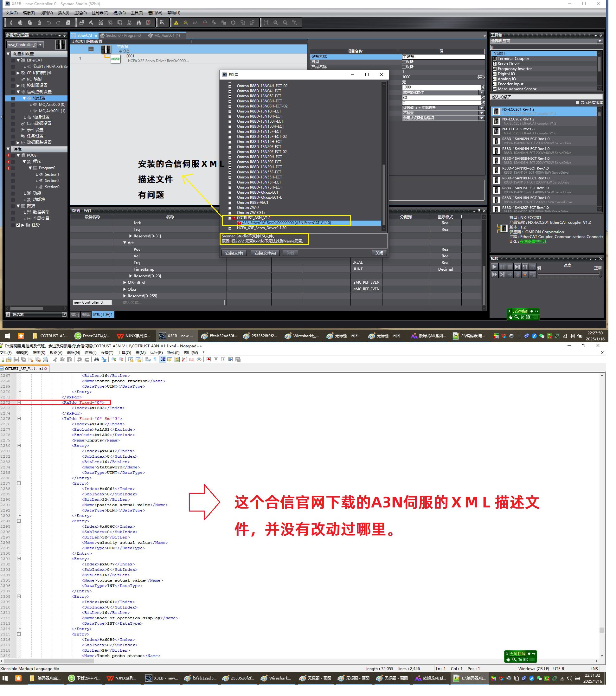The height and width of the screenshot is (696, 616).
Task: Open the 故障弱化操作 setting dropdown
Action: click(481, 92)
